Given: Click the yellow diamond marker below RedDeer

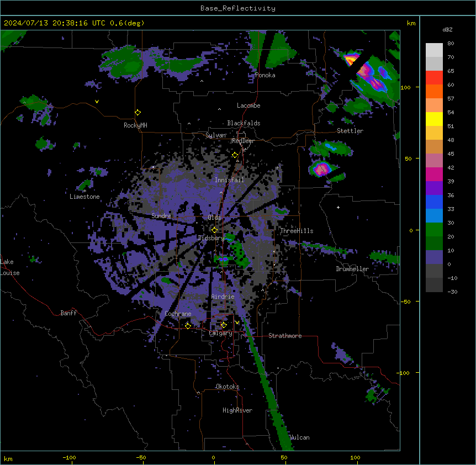Looking at the screenshot, I should coord(235,155).
